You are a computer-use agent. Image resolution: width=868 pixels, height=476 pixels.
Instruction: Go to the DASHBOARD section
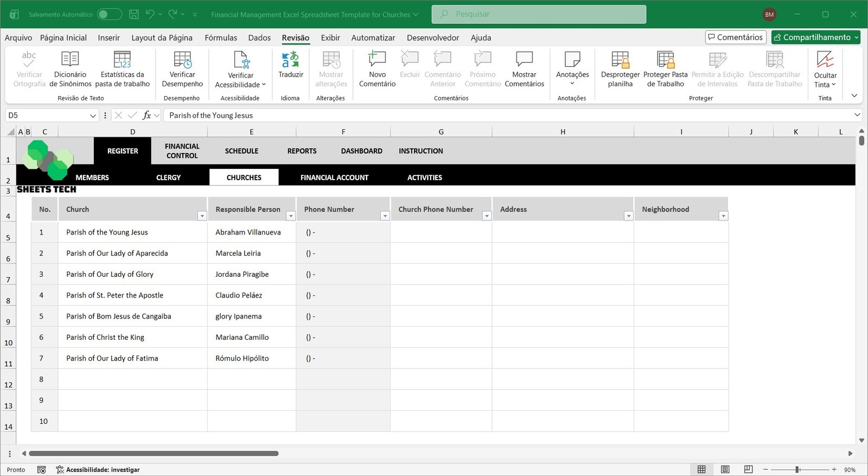click(x=361, y=151)
